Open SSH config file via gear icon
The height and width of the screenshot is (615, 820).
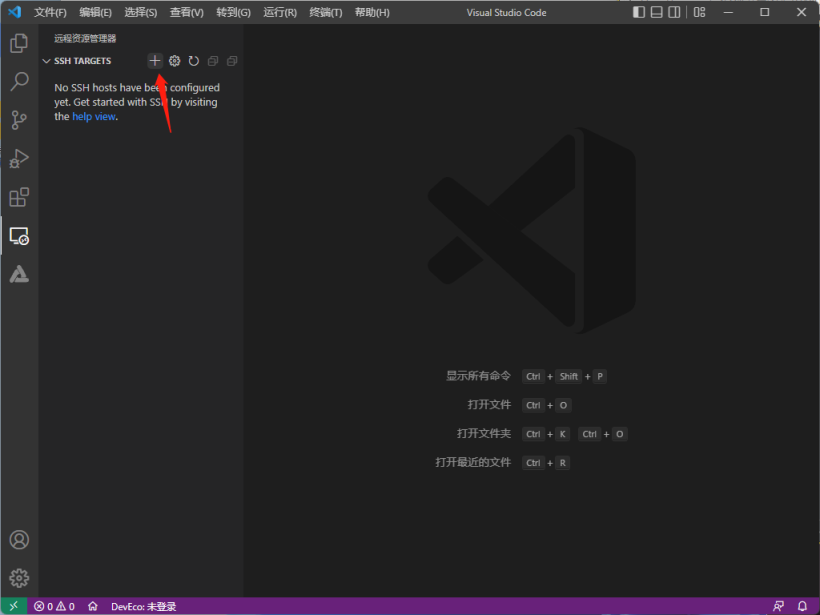pos(174,61)
